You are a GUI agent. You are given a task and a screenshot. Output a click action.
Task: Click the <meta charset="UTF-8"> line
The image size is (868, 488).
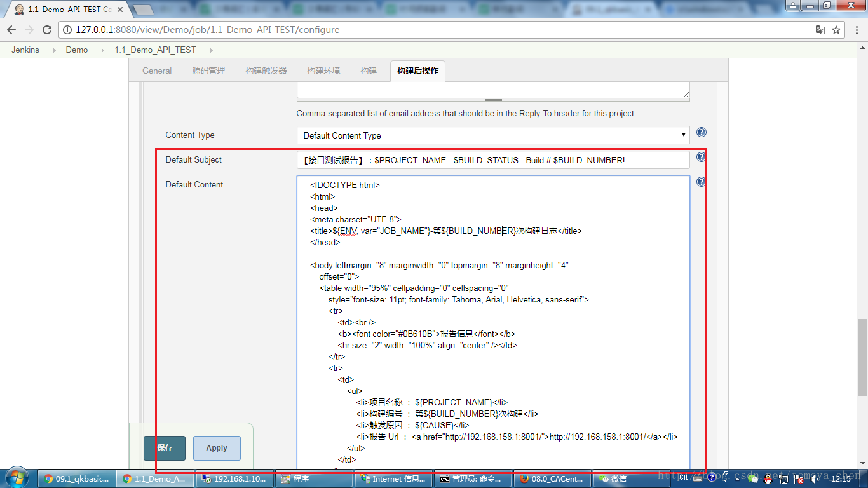(356, 219)
